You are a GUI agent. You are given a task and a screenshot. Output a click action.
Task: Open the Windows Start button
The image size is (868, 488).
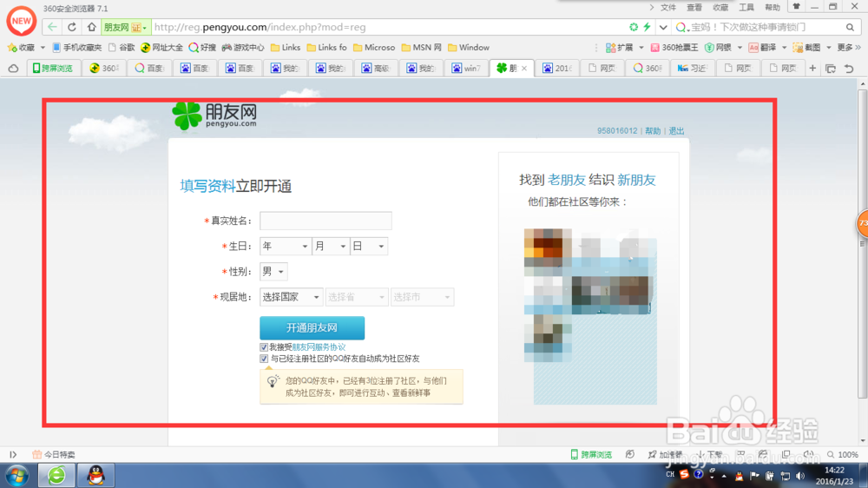click(17, 475)
